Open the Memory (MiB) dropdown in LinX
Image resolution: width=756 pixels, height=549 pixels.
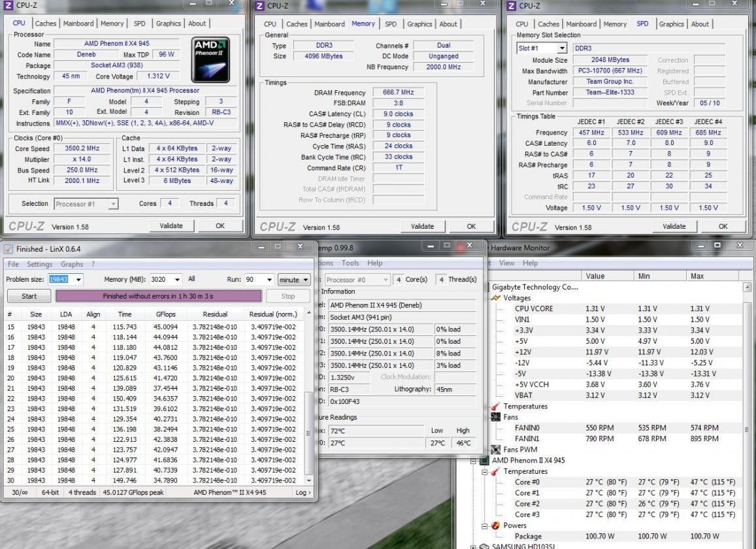(x=177, y=279)
